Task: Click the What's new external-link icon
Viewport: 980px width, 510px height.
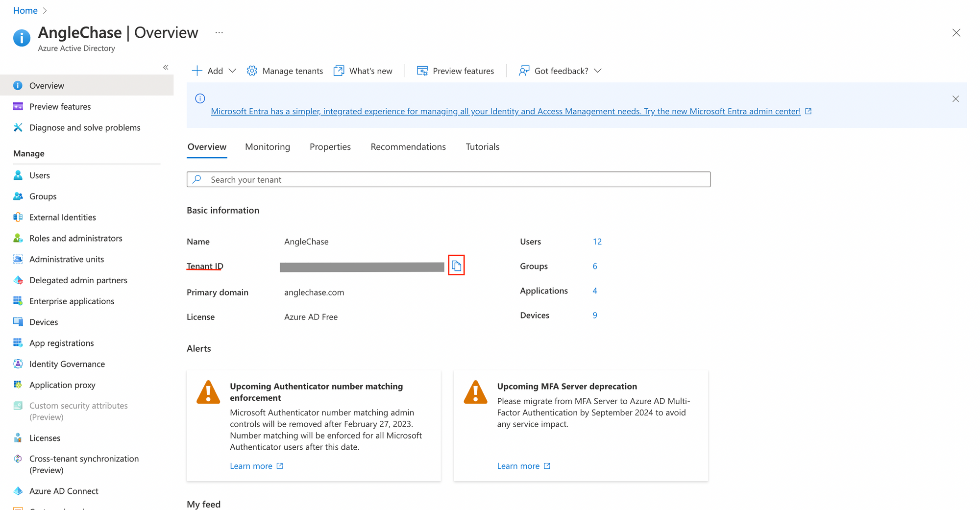Action: [339, 71]
